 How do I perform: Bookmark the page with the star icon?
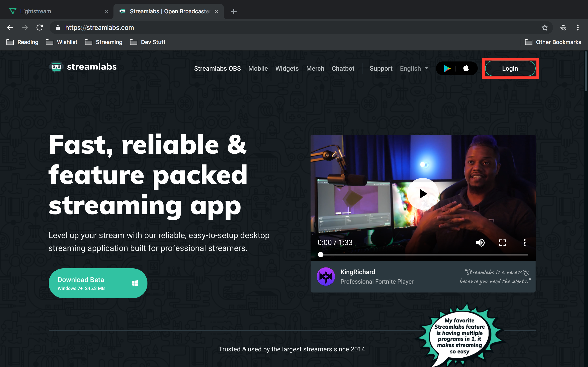click(x=545, y=28)
